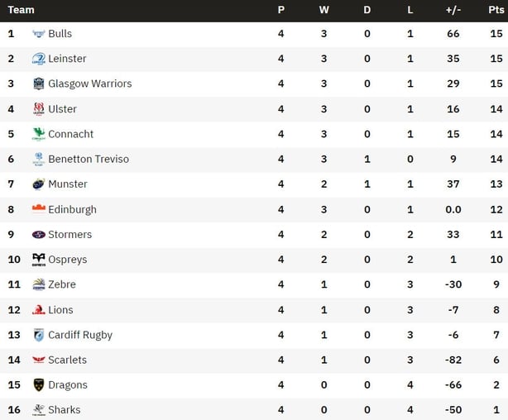
Task: Click the Edinburgh orange castle logo
Action: pyautogui.click(x=39, y=209)
